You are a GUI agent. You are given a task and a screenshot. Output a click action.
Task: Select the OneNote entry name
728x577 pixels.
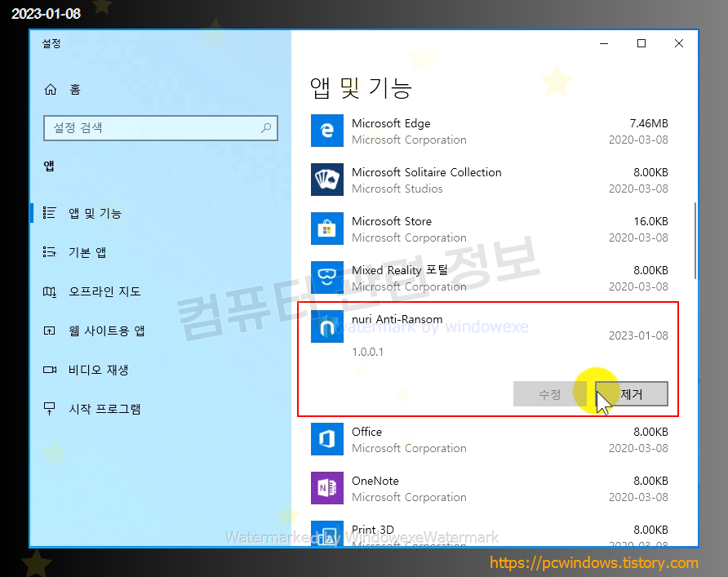[375, 481]
